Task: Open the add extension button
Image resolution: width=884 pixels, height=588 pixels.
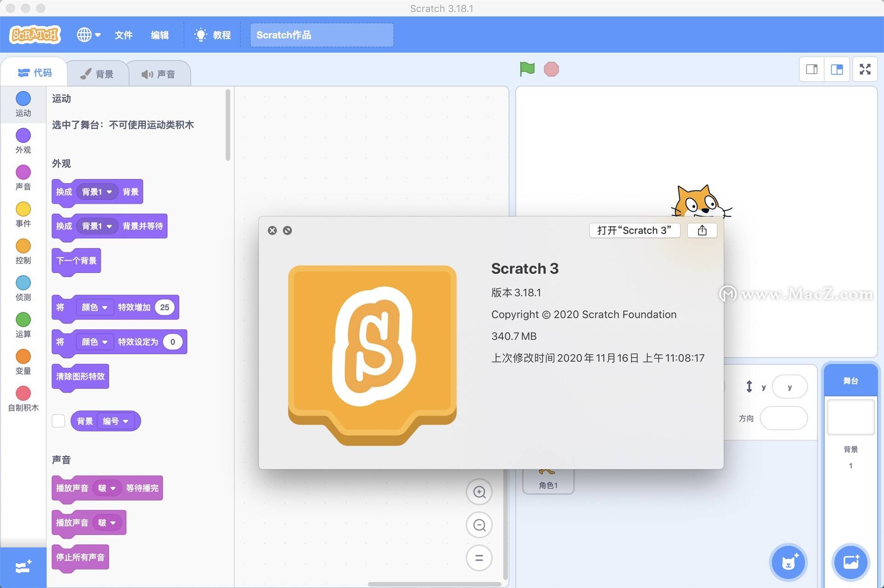Action: (x=23, y=566)
